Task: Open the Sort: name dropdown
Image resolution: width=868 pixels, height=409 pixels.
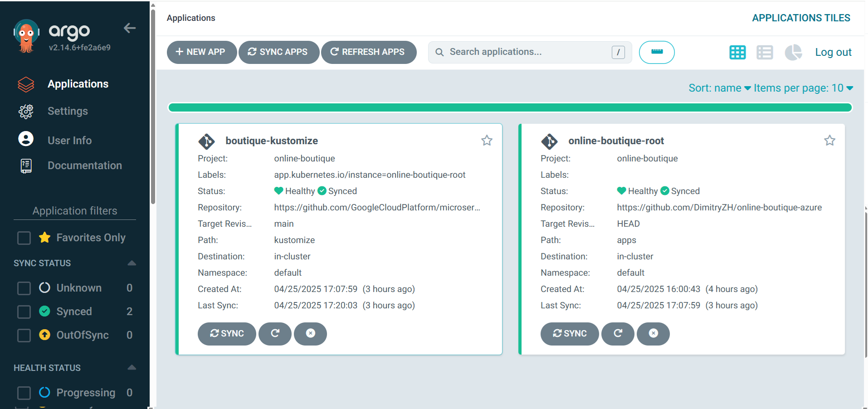Action: (x=719, y=88)
